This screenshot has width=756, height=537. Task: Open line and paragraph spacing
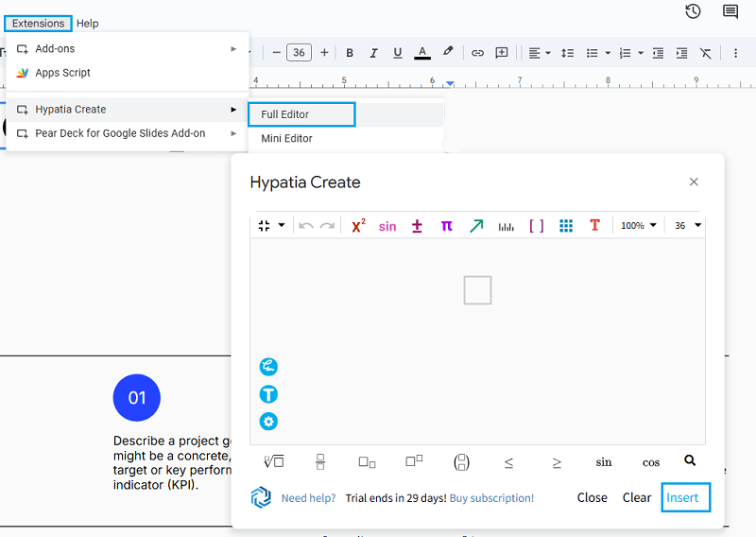[568, 53]
